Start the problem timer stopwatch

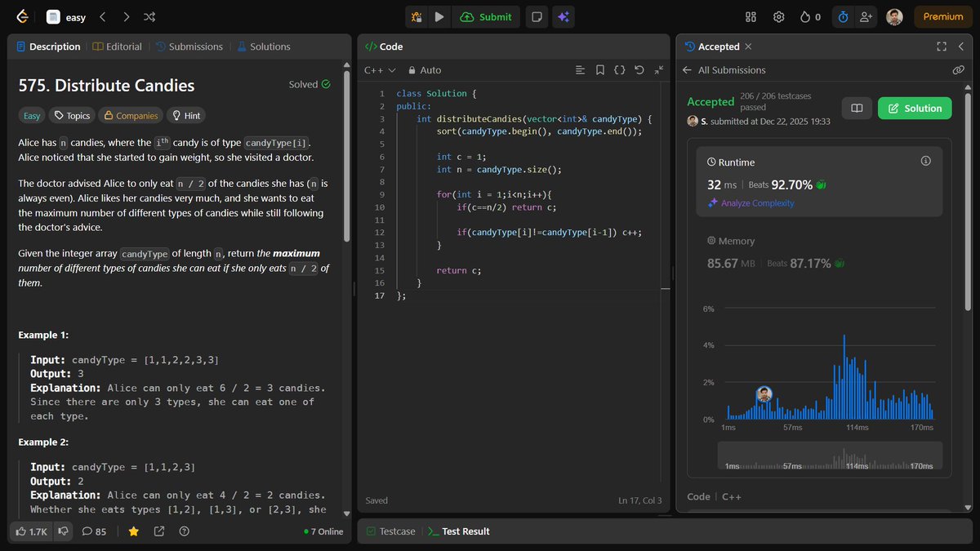(x=843, y=16)
